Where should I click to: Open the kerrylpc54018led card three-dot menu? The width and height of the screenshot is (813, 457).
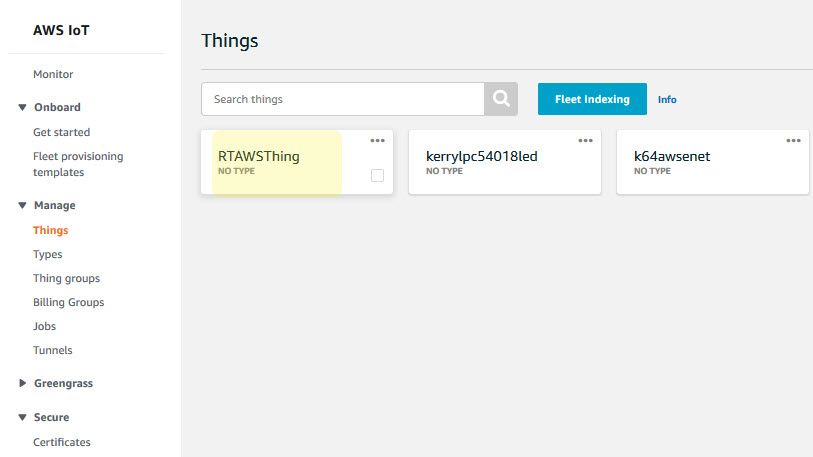(586, 141)
